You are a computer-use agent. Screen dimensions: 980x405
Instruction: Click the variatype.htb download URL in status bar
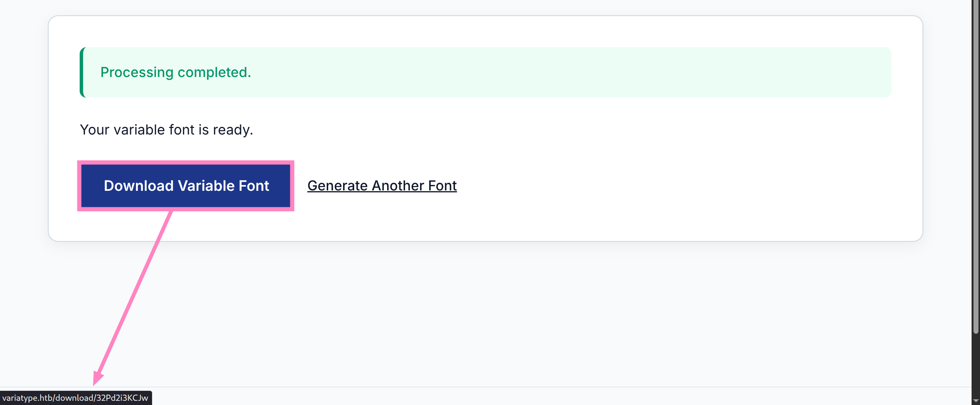[75, 398]
